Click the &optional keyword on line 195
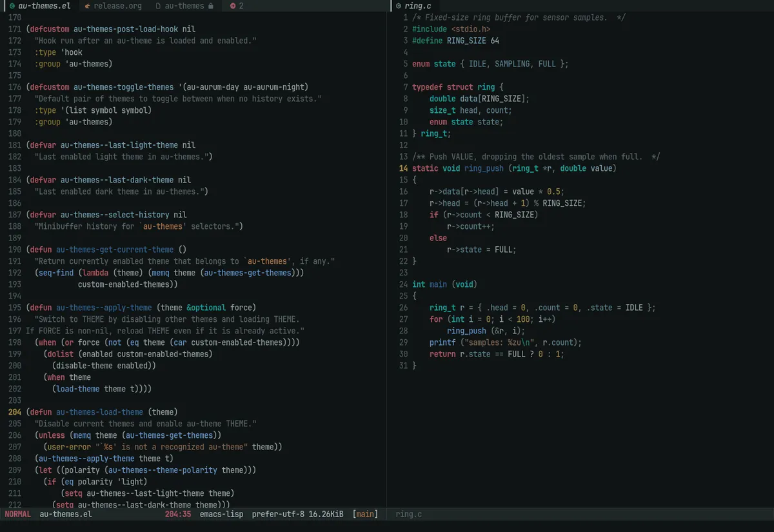Image resolution: width=774 pixels, height=532 pixels. 206,308
